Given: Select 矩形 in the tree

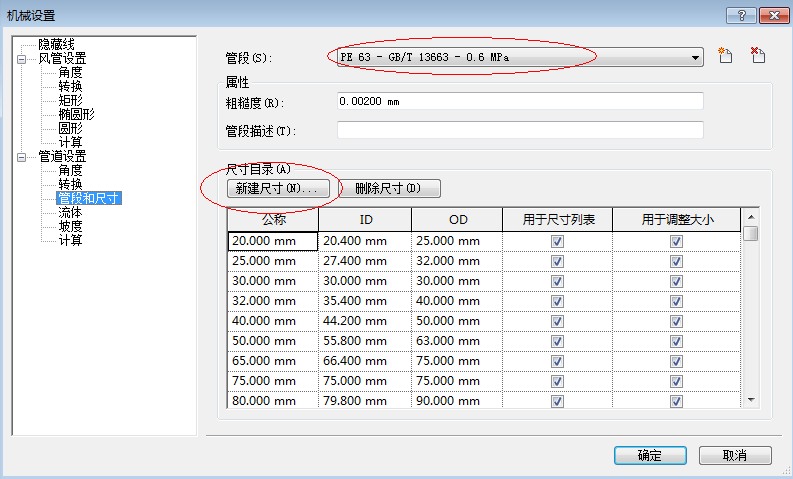Looking at the screenshot, I should 70,100.
